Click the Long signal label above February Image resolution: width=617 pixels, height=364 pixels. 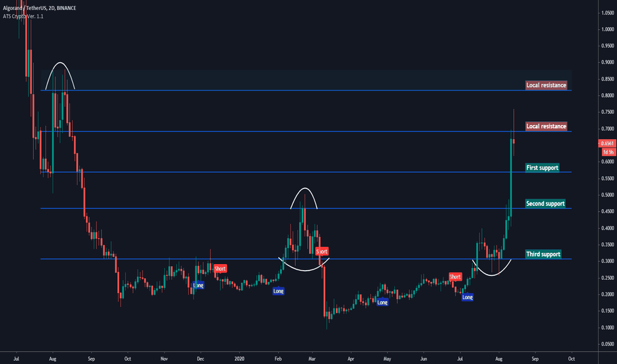click(x=278, y=291)
